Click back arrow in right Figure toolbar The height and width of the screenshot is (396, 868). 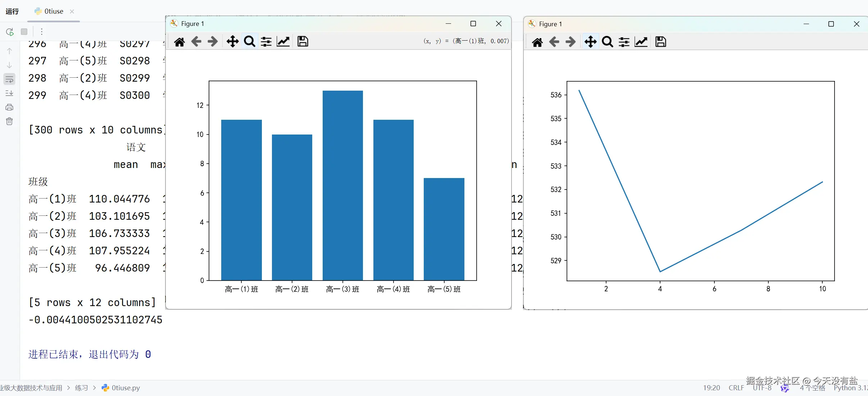[x=554, y=42]
